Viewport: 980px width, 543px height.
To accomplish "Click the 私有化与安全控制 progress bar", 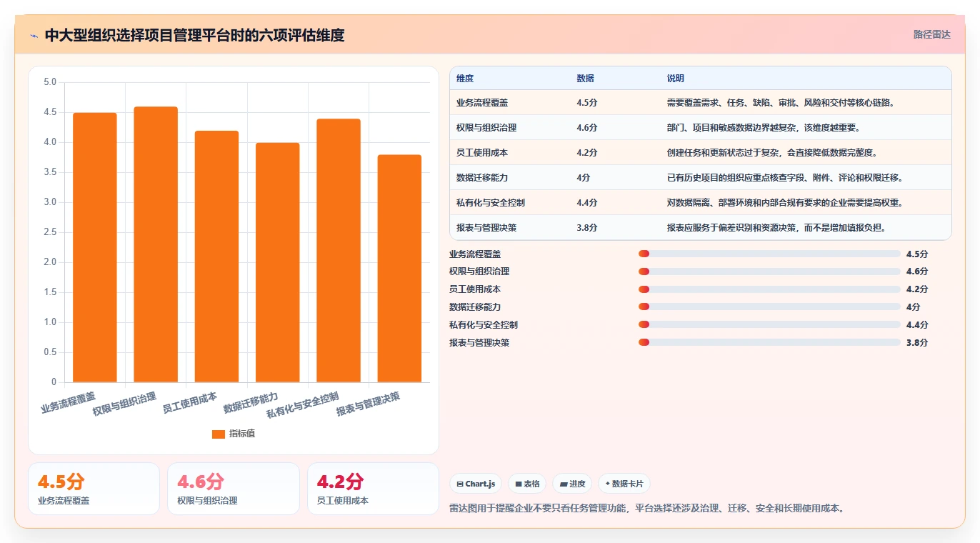I will [769, 324].
